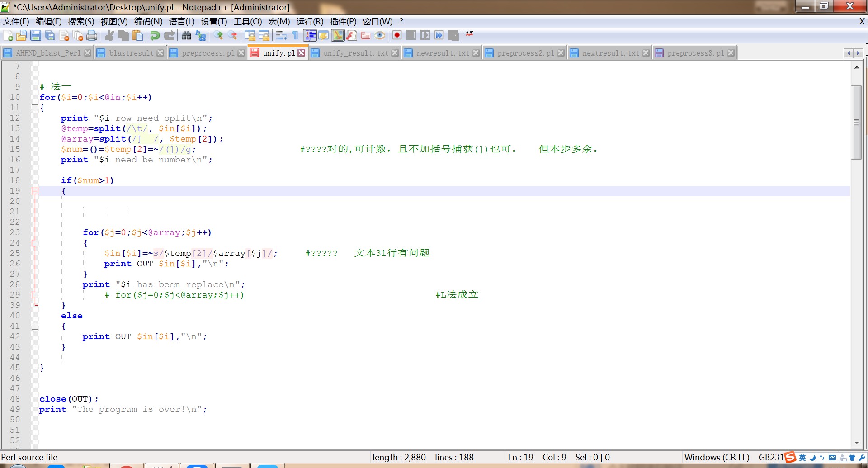Click the Zoom In icon

[218, 35]
